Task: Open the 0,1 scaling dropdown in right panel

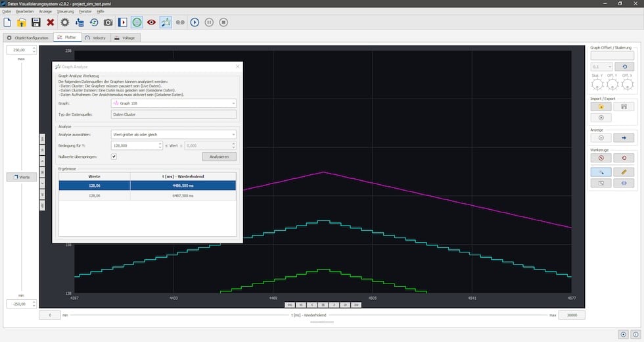Action: tap(601, 66)
